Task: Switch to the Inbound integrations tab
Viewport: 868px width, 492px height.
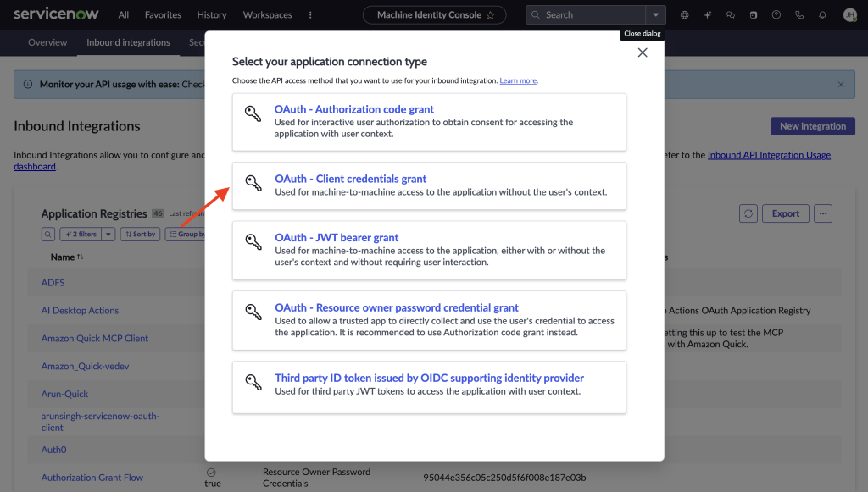Action: click(x=128, y=42)
